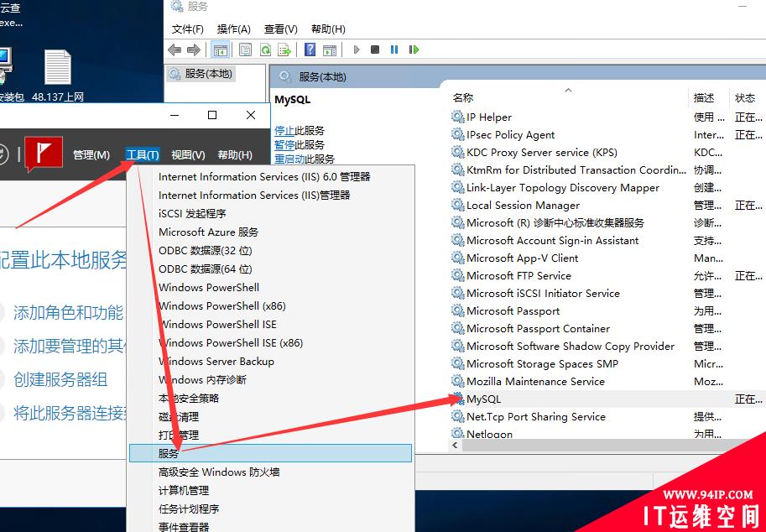Open the 视图(V) menu in Server Manager

pyautogui.click(x=188, y=155)
